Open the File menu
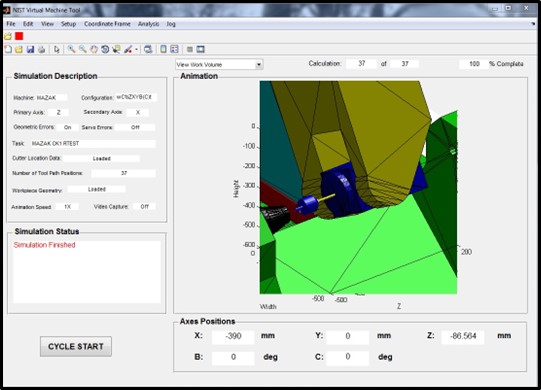 11,24
